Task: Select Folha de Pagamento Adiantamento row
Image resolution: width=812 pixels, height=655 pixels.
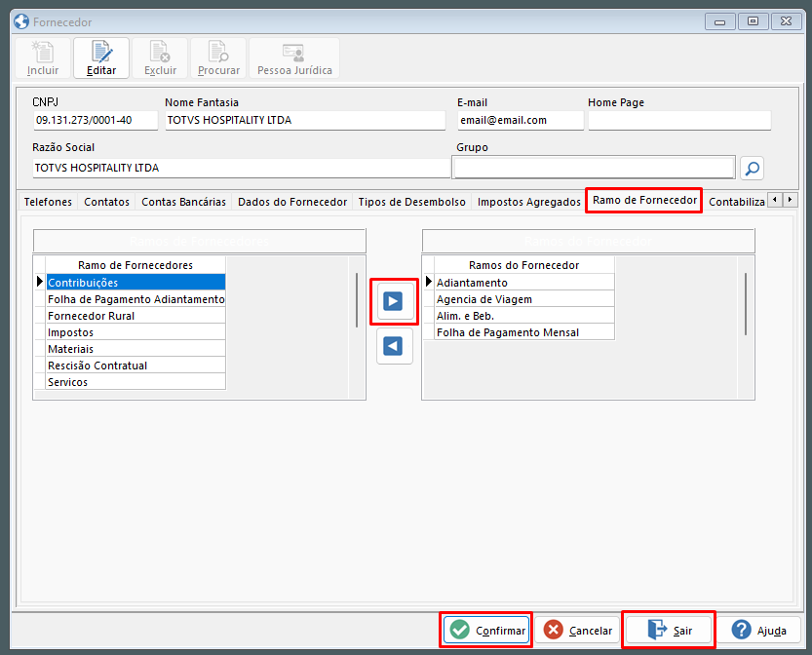Action: [135, 299]
